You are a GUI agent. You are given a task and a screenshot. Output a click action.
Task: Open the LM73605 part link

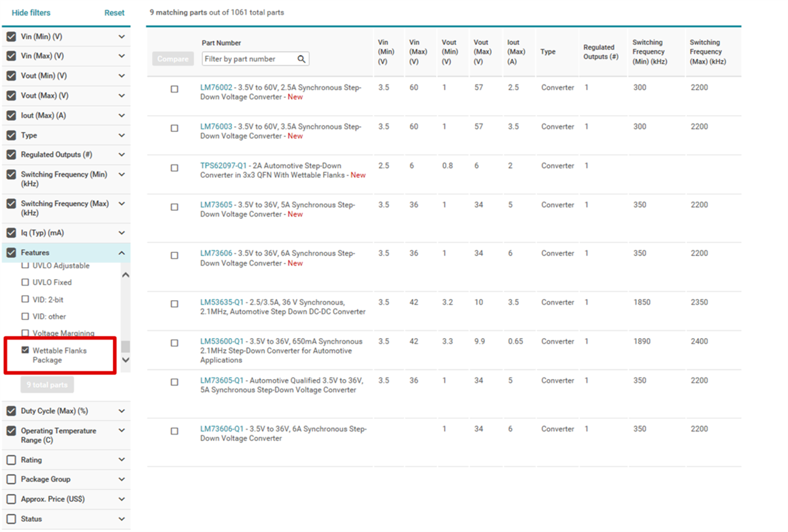point(217,205)
